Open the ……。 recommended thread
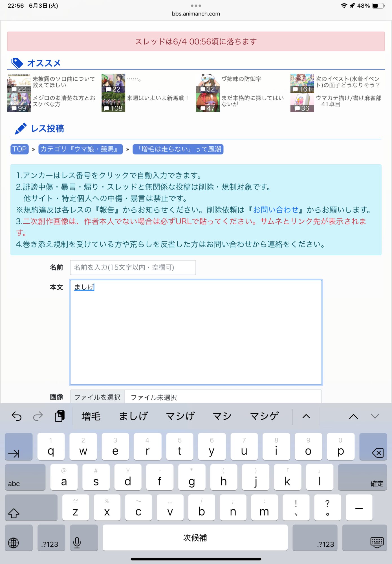The height and width of the screenshot is (564, 392). pos(134,79)
